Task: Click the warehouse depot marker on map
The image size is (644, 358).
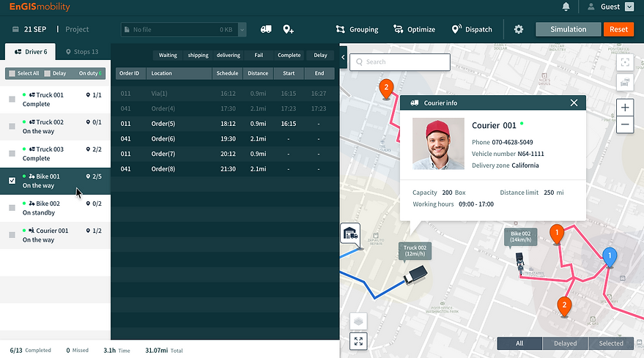Action: click(350, 234)
